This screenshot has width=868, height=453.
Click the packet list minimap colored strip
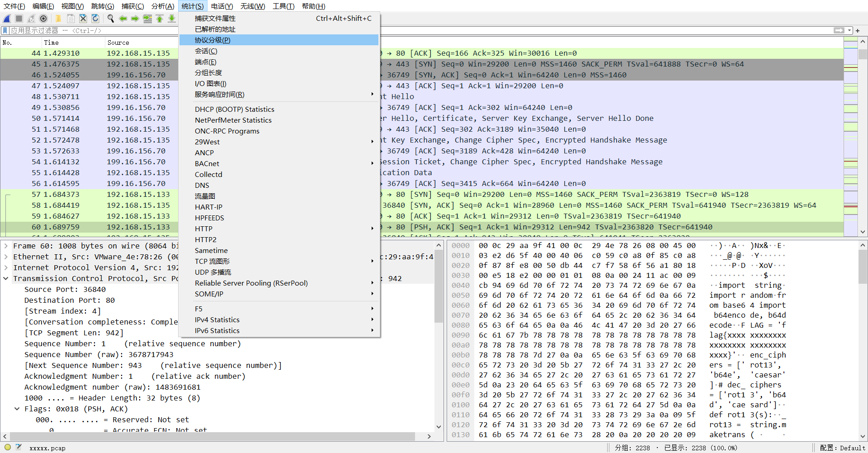(851, 137)
